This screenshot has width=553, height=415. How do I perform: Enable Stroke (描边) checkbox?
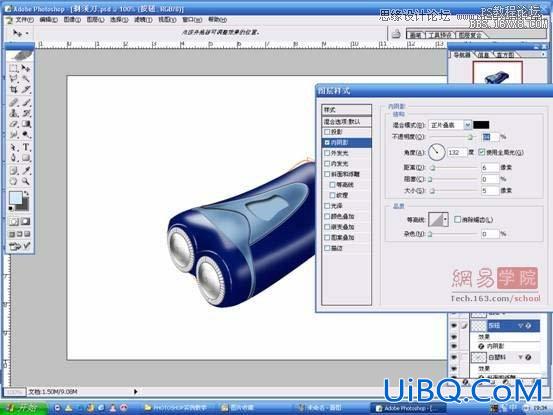pyautogui.click(x=327, y=248)
